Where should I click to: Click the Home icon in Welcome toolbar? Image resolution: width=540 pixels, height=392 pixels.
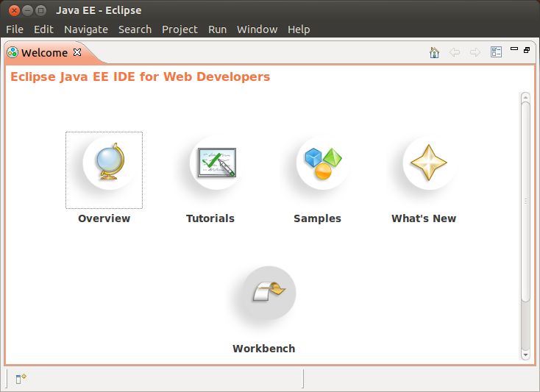click(434, 52)
